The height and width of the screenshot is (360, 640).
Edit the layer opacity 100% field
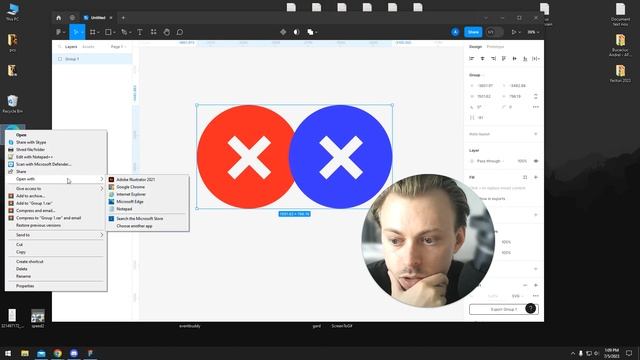click(x=522, y=161)
